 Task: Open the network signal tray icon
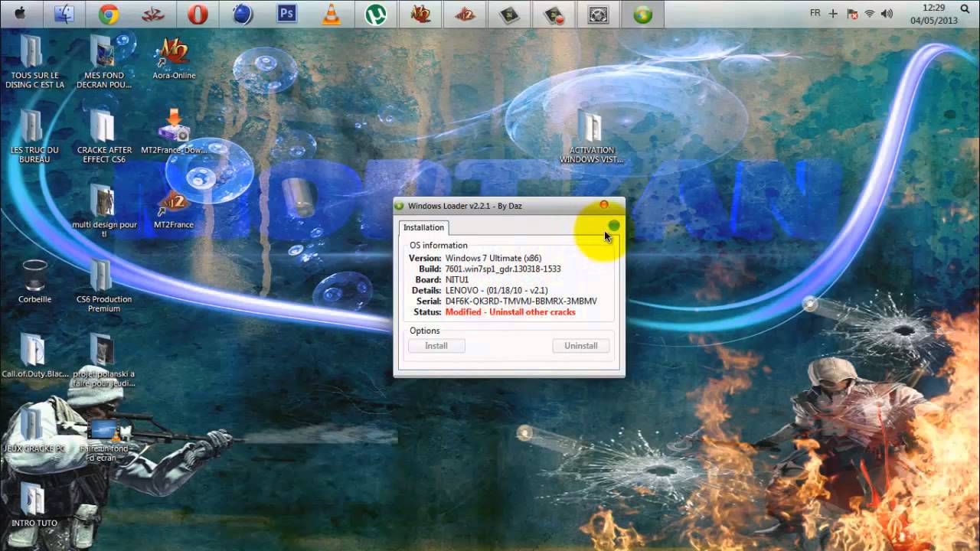coord(870,14)
